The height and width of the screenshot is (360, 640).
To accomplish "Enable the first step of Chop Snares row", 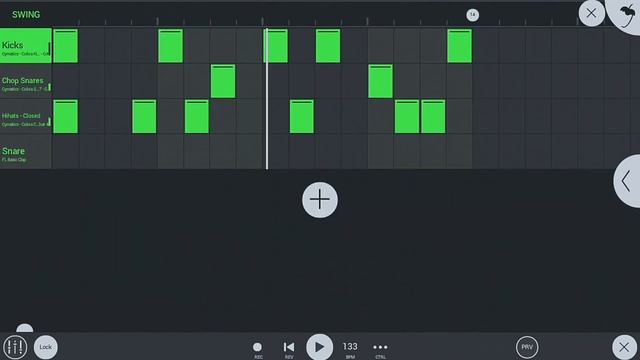I will click(x=65, y=81).
